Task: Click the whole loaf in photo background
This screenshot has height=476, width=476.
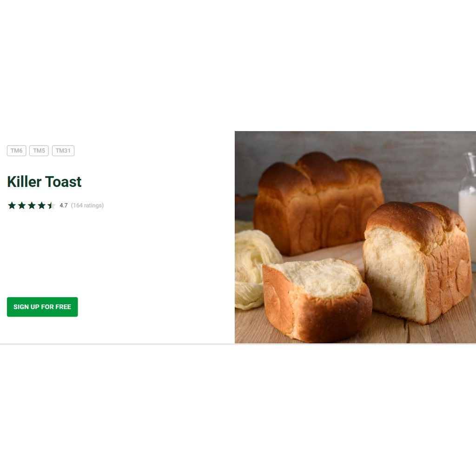Action: (317, 204)
